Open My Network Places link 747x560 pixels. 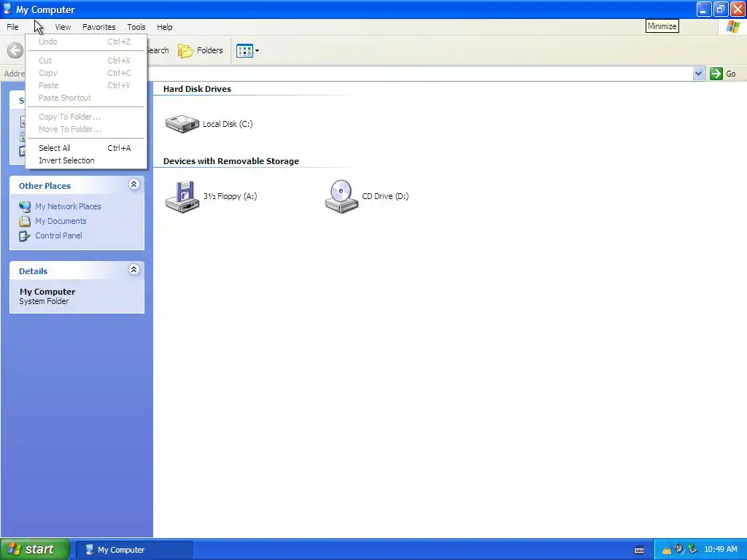[x=68, y=206]
